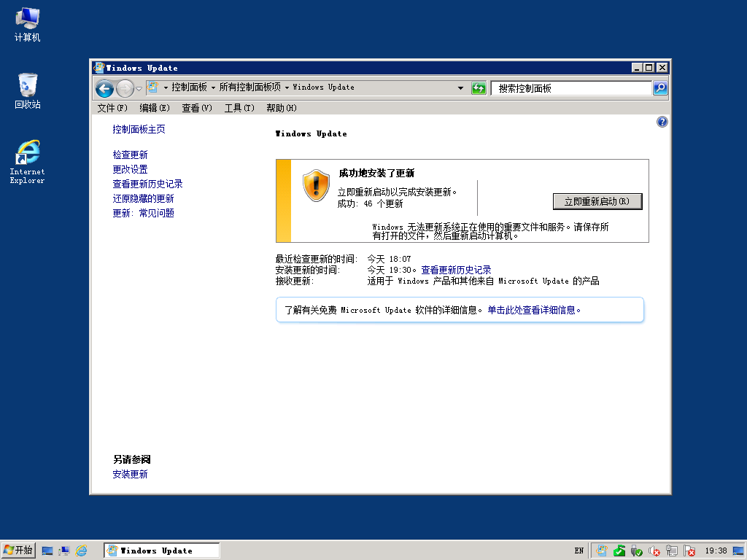747x560 pixels.
Task: Click the EN language indicator
Action: pyautogui.click(x=578, y=551)
